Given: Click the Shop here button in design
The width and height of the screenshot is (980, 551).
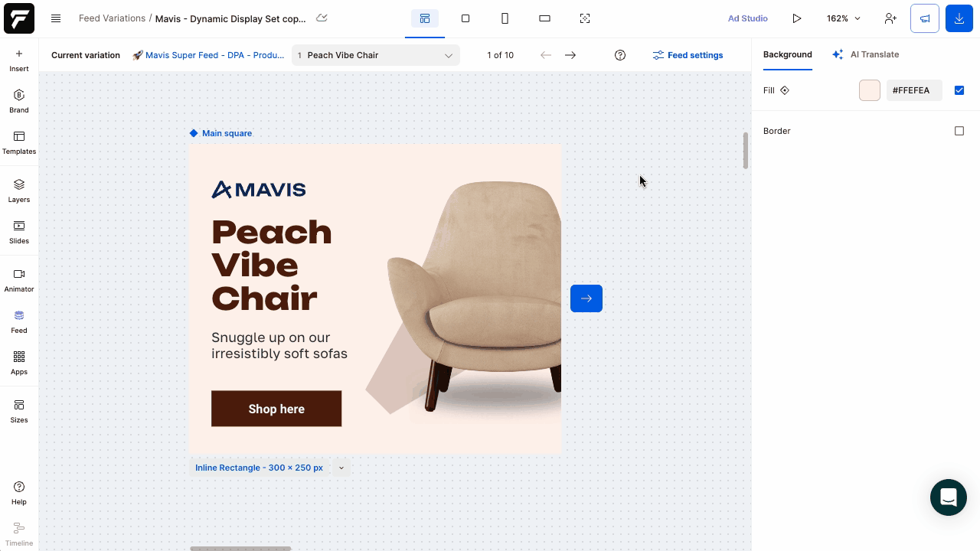Looking at the screenshot, I should tap(276, 409).
